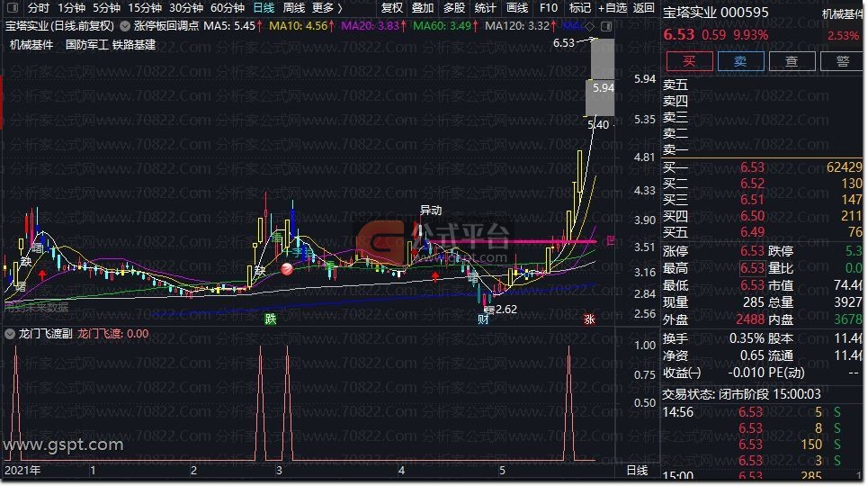Click the blue 财 marker below the chart
868x486 pixels.
coord(483,319)
